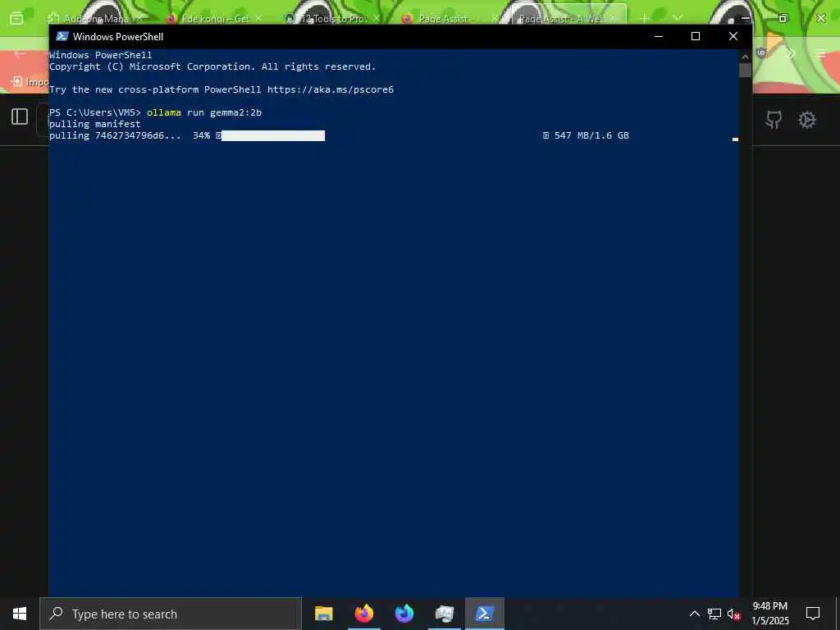Image resolution: width=840 pixels, height=630 pixels.
Task: Minimize the Windows PowerShell window
Action: pyautogui.click(x=659, y=36)
